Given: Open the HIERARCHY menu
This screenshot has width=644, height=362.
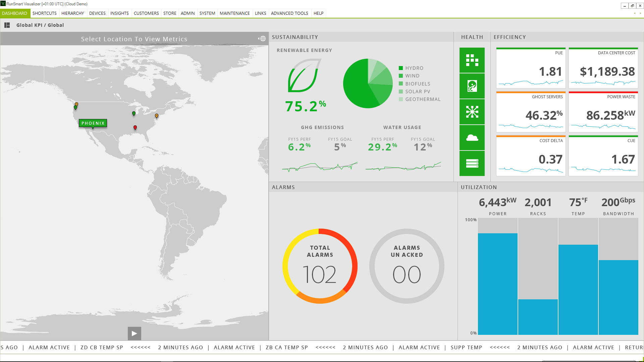Looking at the screenshot, I should click(x=72, y=13).
